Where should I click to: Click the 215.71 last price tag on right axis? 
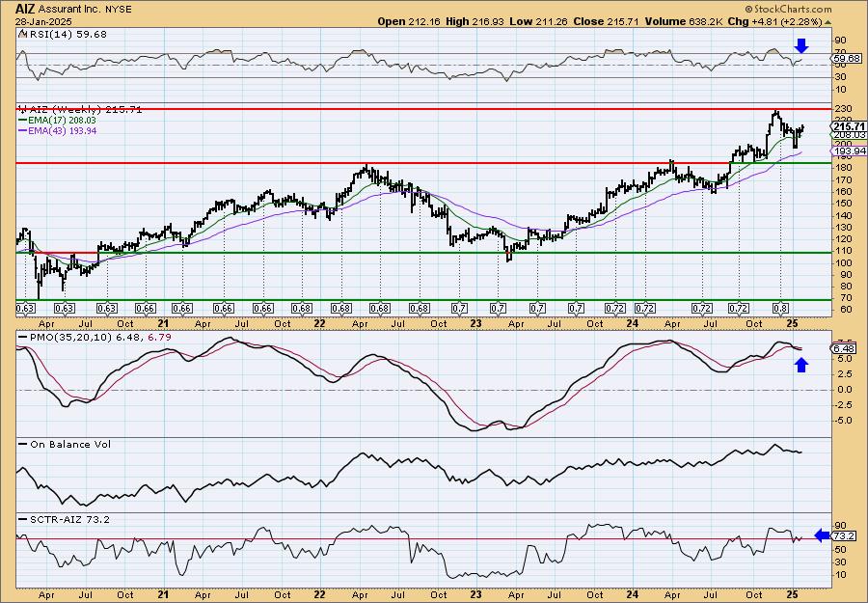tap(849, 126)
